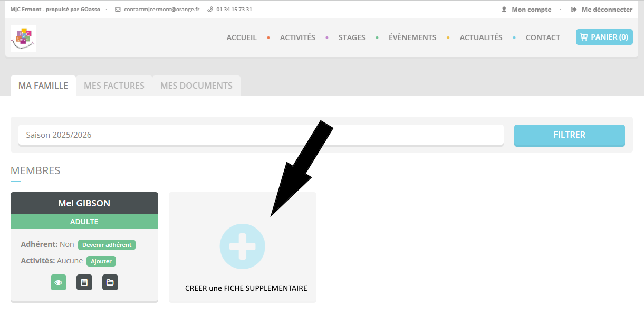
Task: Go to ACTIVITÉS in the navigation menu
Action: [x=297, y=37]
